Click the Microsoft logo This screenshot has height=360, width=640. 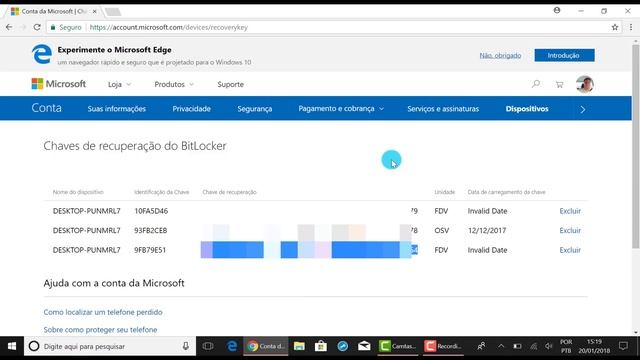coord(59,84)
